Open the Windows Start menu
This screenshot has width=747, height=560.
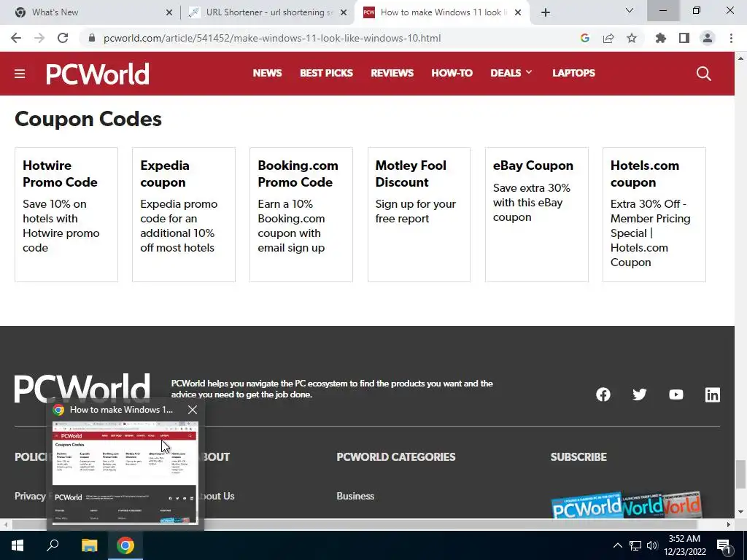tap(18, 545)
